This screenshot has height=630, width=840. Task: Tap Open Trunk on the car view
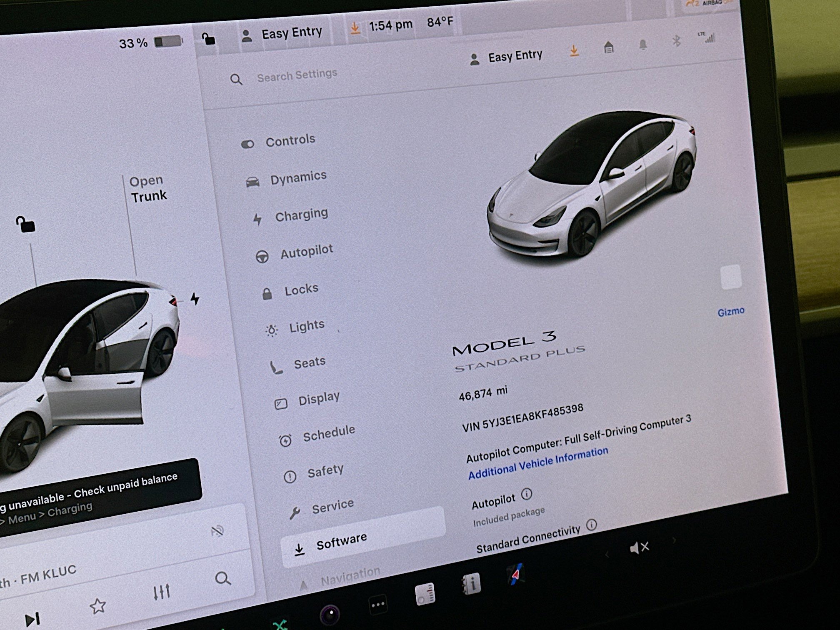[147, 189]
